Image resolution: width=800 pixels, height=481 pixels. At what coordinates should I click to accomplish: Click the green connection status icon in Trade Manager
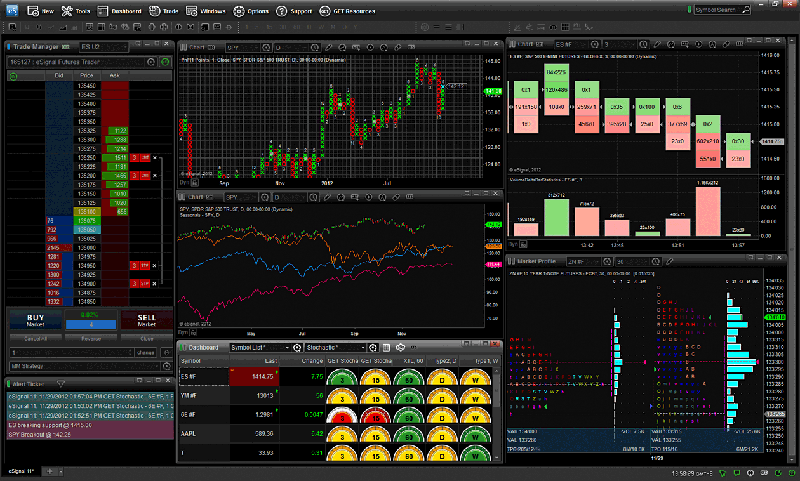[165, 62]
